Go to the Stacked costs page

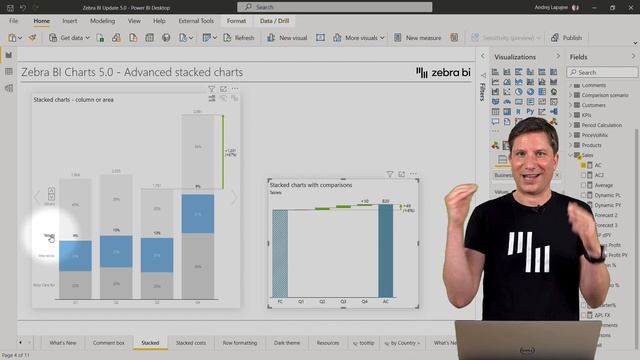[191, 343]
